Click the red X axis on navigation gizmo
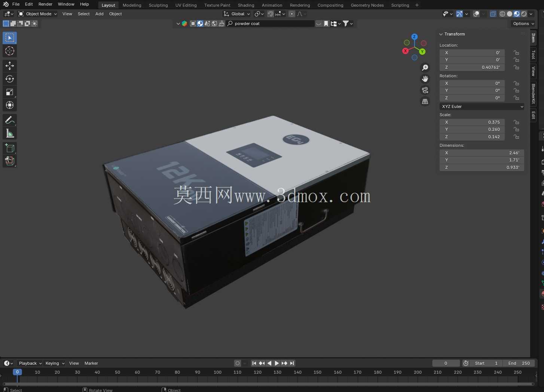544x392 pixels. coord(405,51)
